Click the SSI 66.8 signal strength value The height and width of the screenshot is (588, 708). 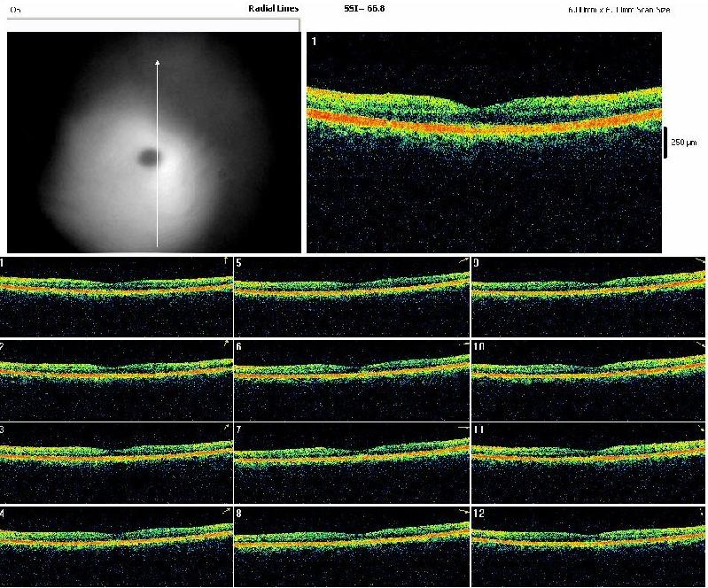click(x=364, y=9)
